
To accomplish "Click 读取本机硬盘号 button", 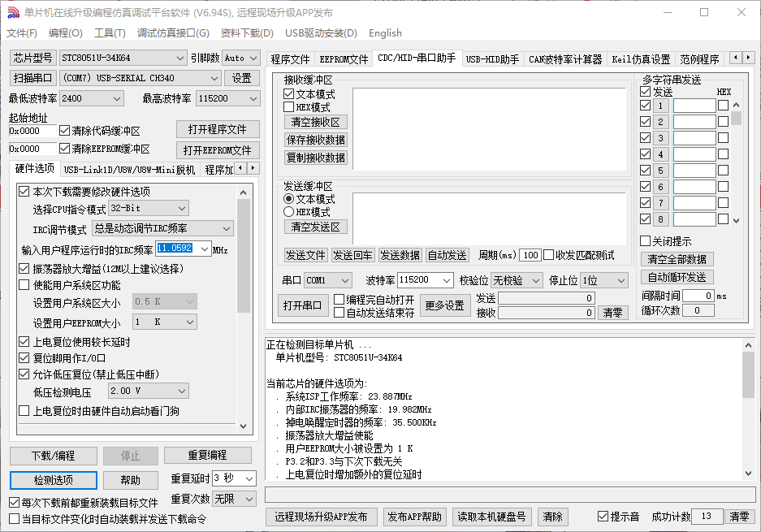I will click(491, 517).
